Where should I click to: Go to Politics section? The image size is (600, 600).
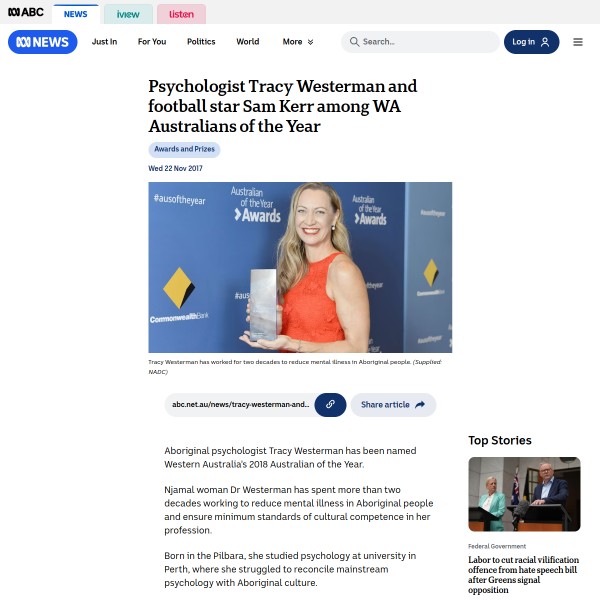pyautogui.click(x=201, y=42)
